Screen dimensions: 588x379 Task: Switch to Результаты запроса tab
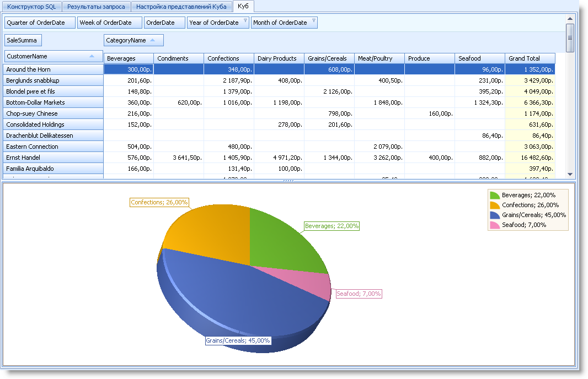(96, 7)
